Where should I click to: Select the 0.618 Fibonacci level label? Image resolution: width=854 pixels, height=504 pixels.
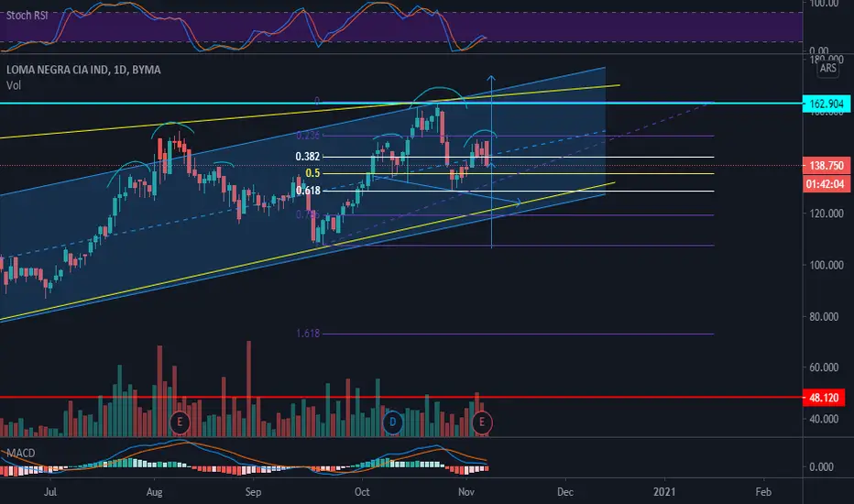pos(308,191)
